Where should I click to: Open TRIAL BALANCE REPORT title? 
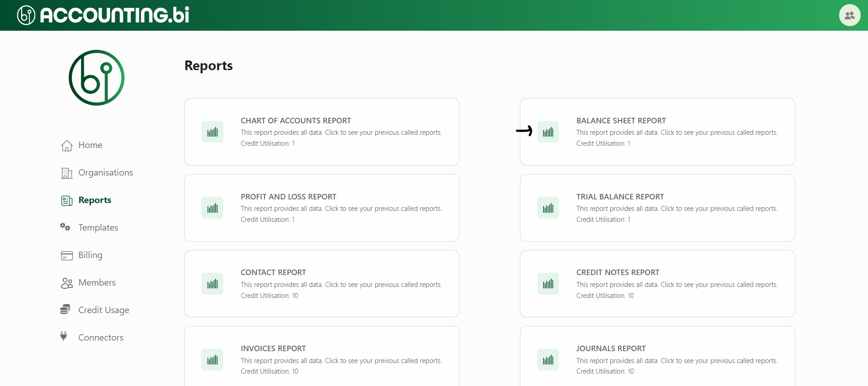click(620, 197)
